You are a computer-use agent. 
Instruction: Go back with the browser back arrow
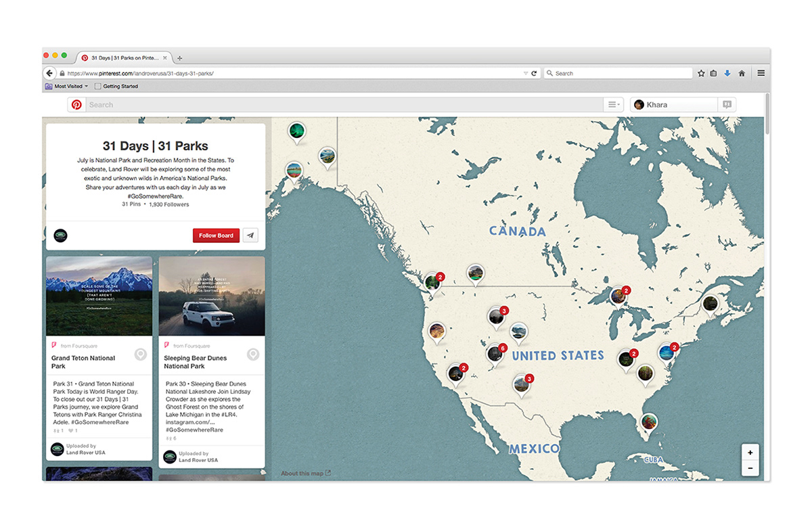49,73
